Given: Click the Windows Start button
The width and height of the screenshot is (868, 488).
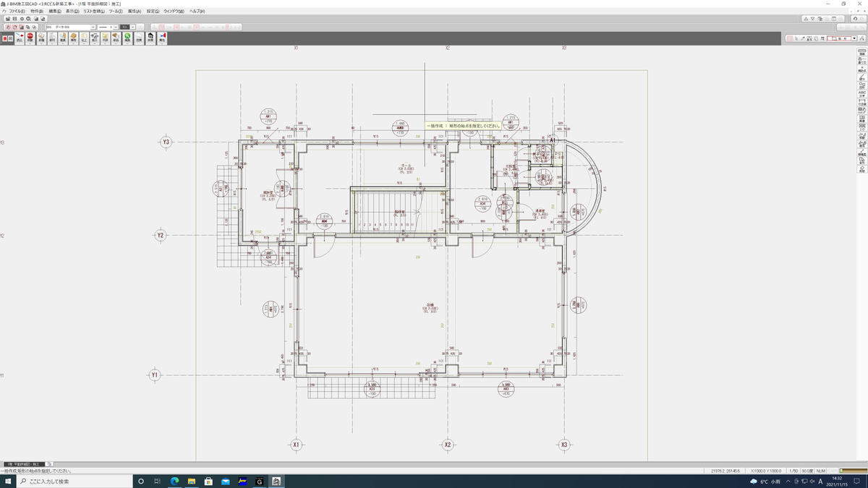Looking at the screenshot, I should point(9,481).
